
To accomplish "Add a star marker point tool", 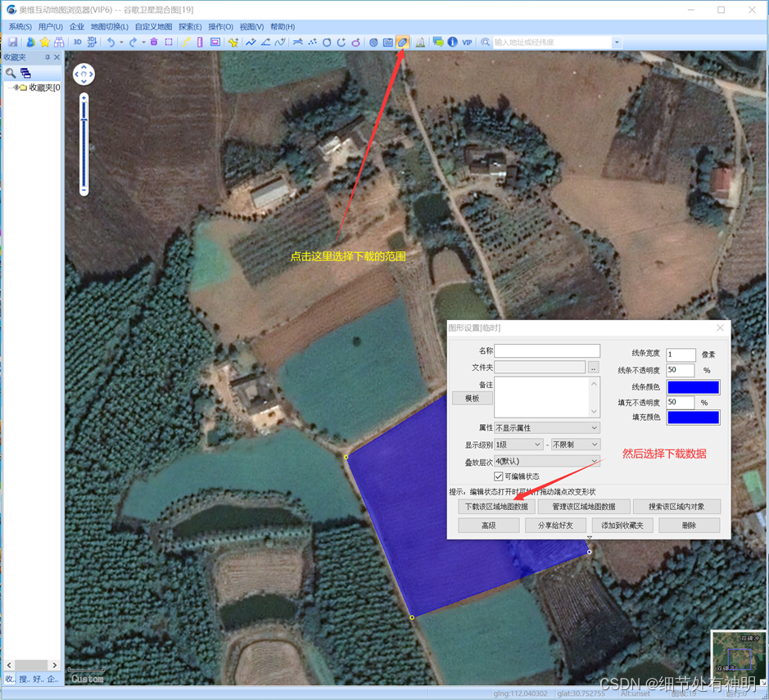I will coord(233,43).
